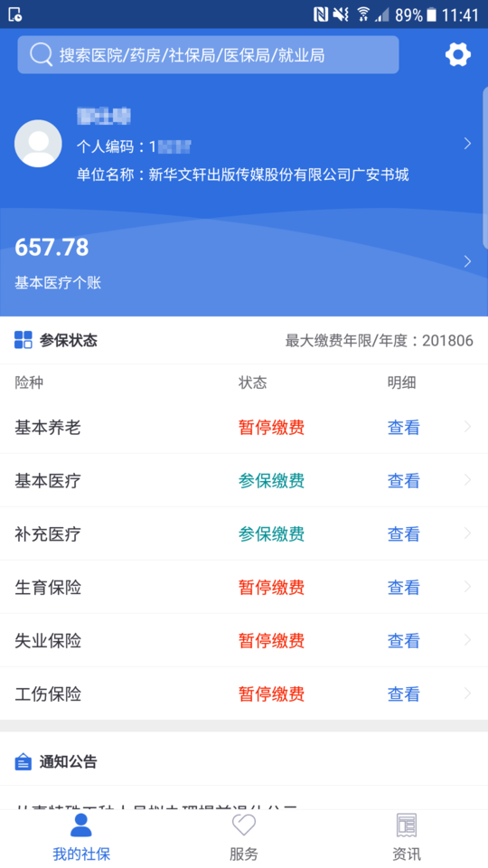Tap 查看 for 失业保险
This screenshot has width=488, height=868.
(x=403, y=640)
